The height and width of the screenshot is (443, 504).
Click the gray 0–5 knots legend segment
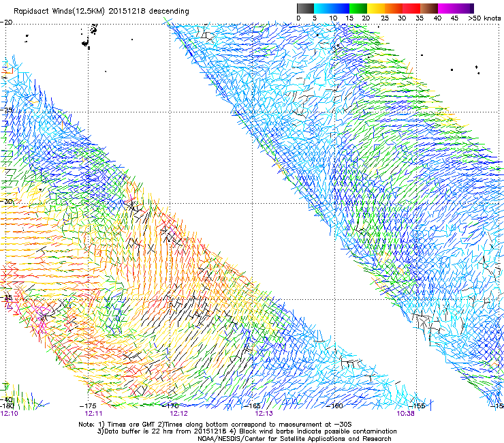305,8
